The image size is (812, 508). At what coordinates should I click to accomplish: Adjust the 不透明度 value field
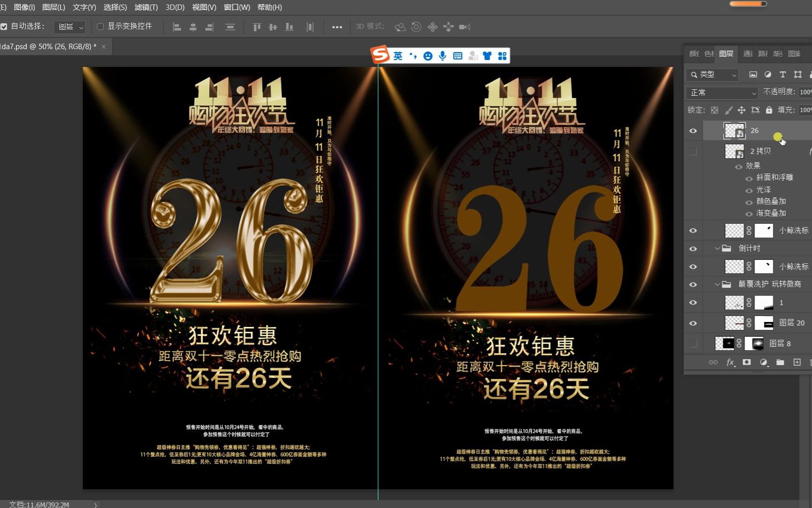[x=805, y=92]
